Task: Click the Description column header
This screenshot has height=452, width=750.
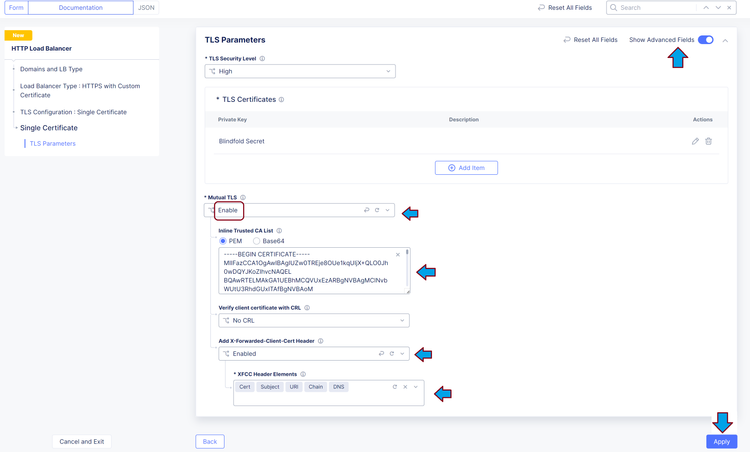Action: coord(463,120)
